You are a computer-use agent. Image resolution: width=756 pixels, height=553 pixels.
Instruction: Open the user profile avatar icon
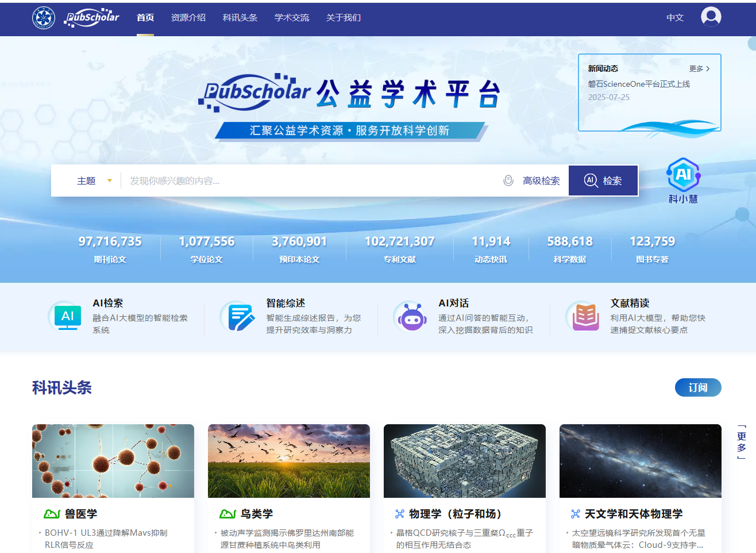point(711,17)
